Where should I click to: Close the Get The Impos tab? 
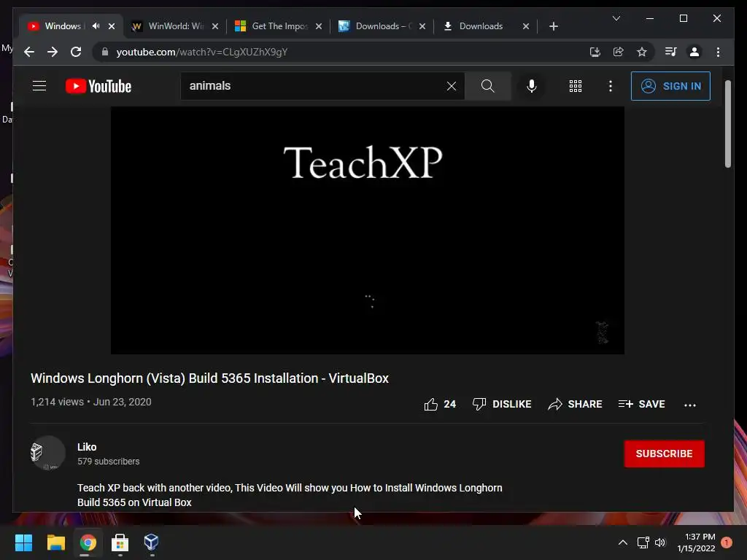tap(319, 26)
